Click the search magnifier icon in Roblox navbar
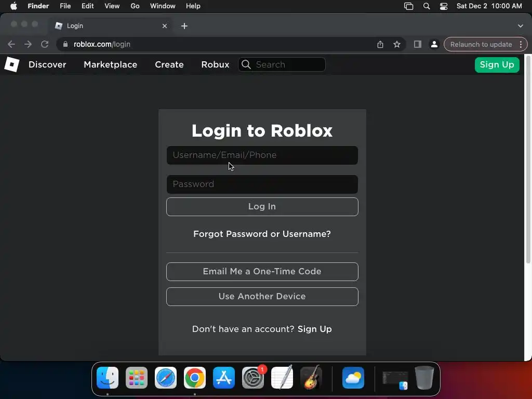The image size is (532, 399). [x=246, y=64]
